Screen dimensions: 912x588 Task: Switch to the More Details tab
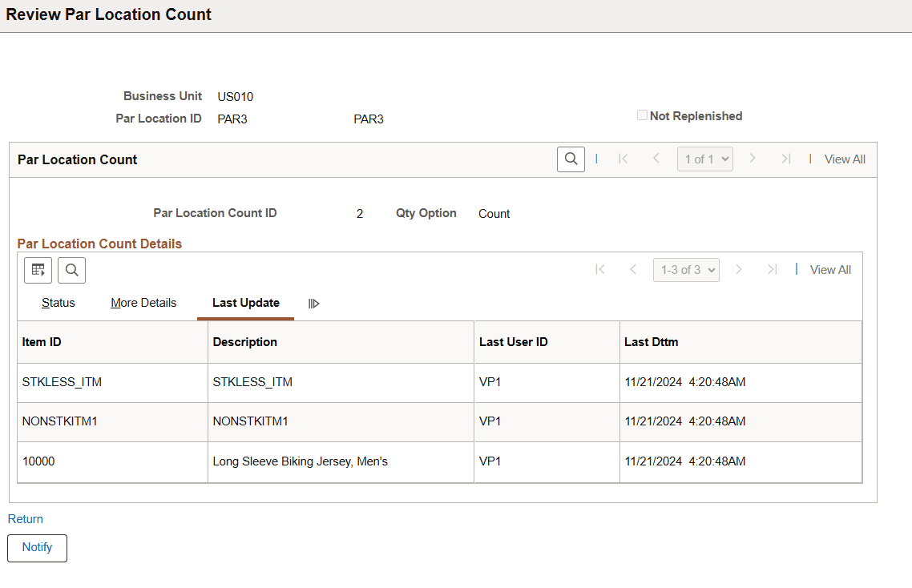pos(143,303)
